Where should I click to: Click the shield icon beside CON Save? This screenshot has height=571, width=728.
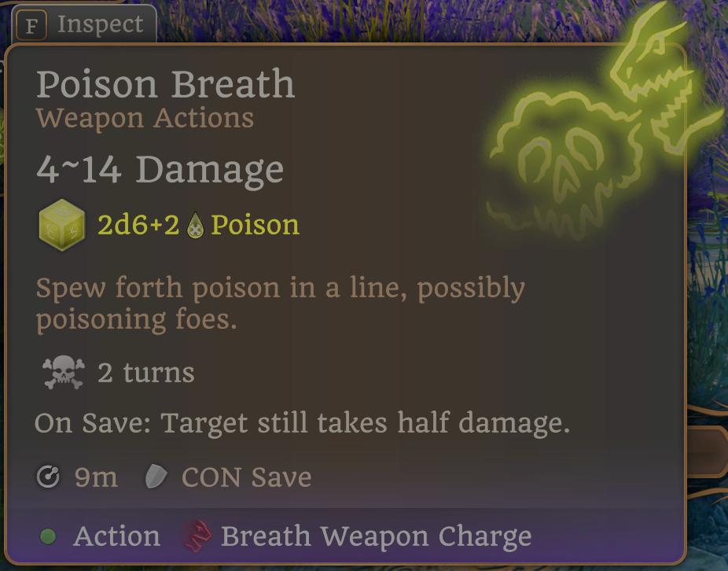point(156,477)
